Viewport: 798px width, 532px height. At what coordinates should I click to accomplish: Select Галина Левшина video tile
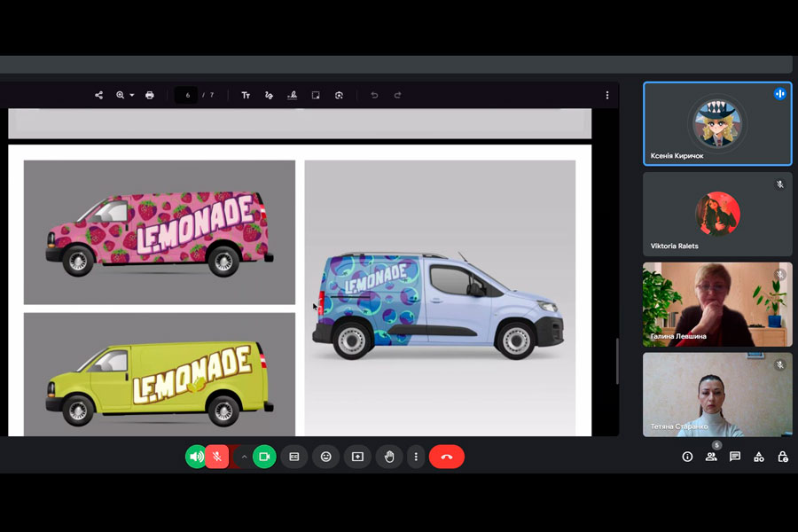tap(717, 304)
